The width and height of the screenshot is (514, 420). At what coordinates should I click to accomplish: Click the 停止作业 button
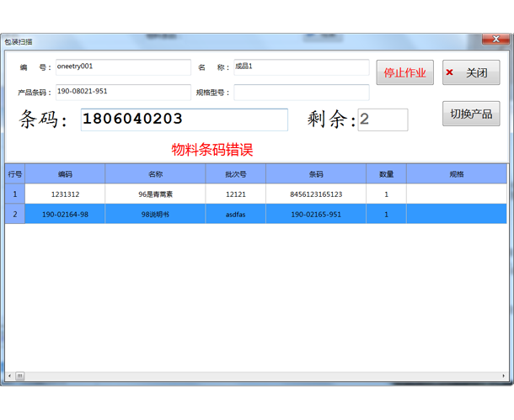click(x=404, y=72)
